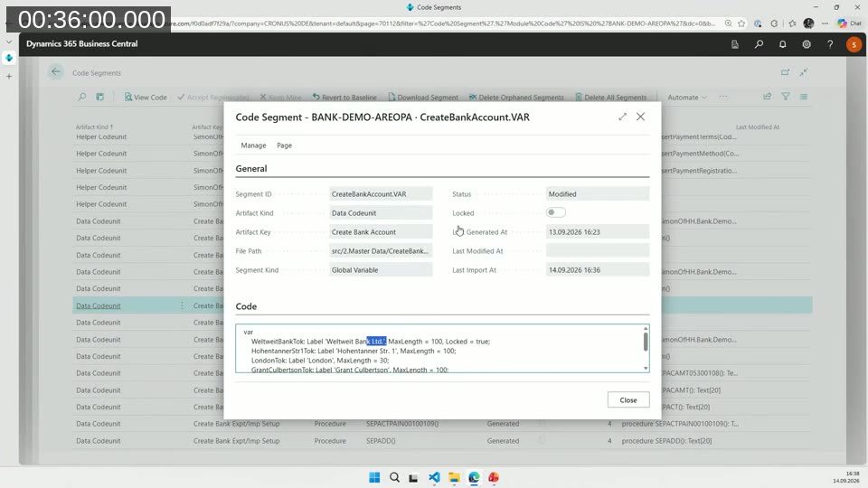
Task: Open page in new window icon
Action: click(x=785, y=72)
